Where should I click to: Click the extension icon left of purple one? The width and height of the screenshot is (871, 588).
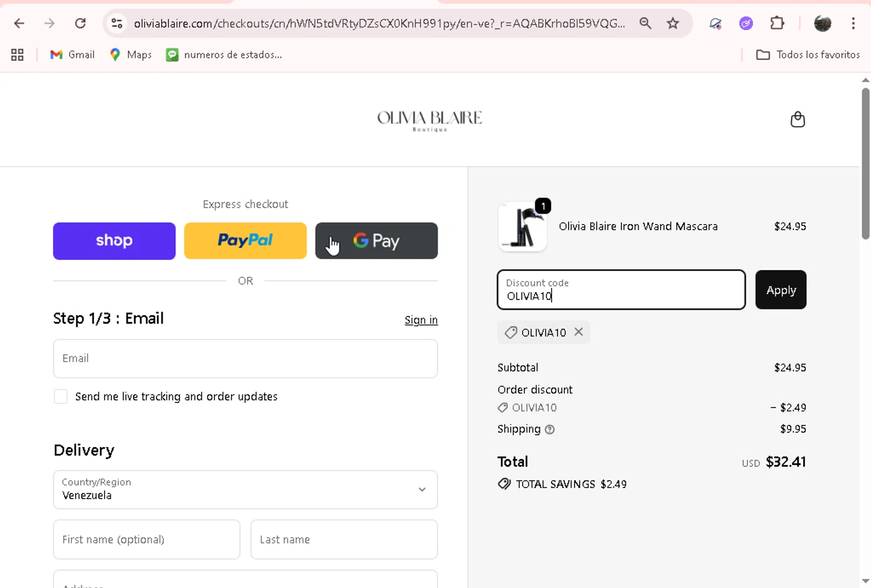715,23
